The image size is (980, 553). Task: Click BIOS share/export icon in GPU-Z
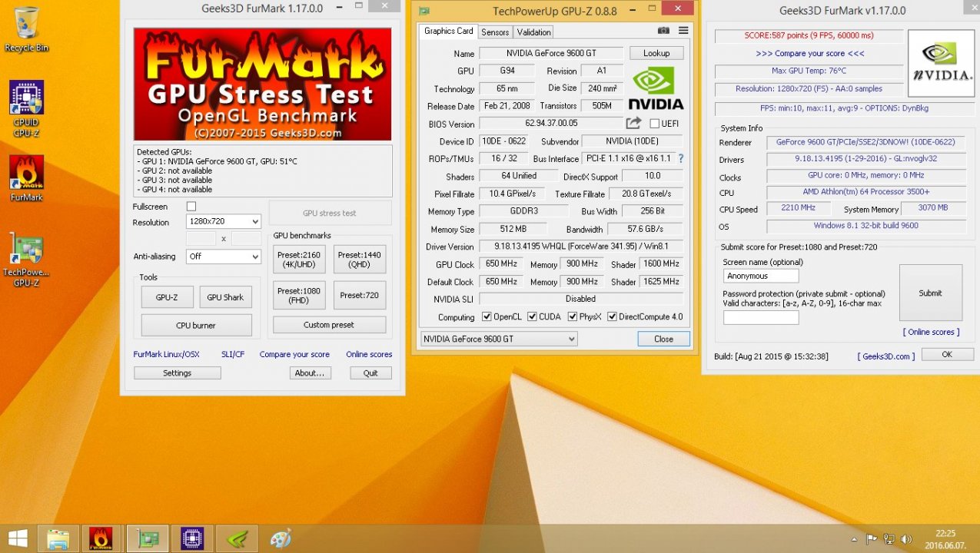click(x=633, y=123)
